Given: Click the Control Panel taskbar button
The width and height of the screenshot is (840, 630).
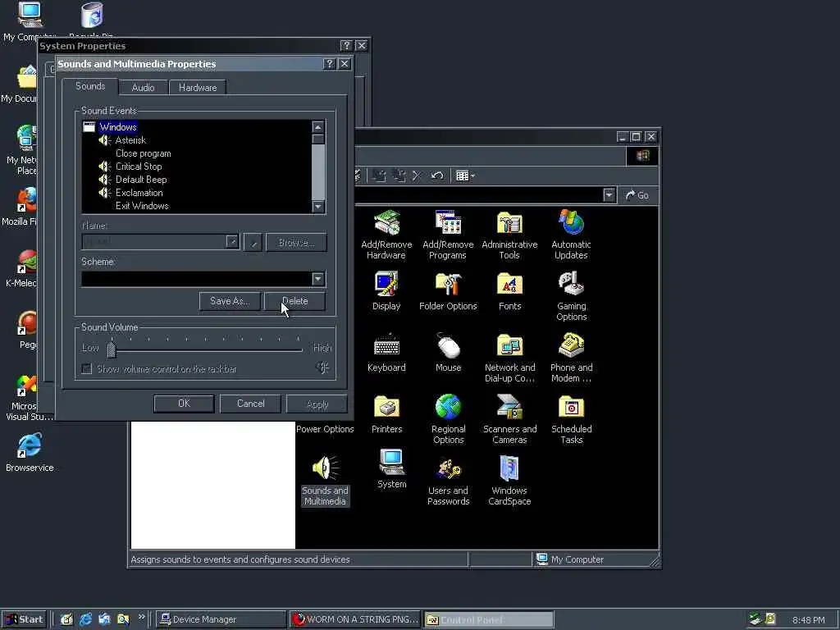Looking at the screenshot, I should [x=489, y=620].
